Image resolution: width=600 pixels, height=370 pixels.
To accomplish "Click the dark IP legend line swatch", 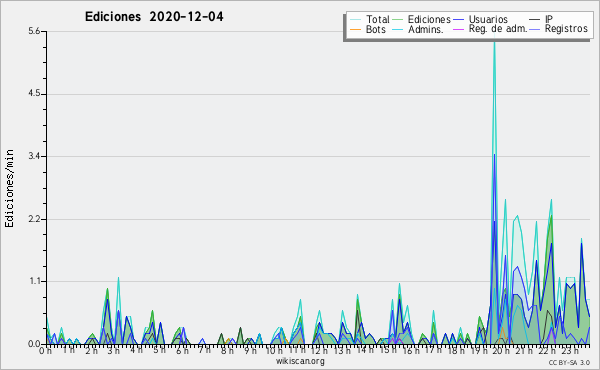I will 535,20.
